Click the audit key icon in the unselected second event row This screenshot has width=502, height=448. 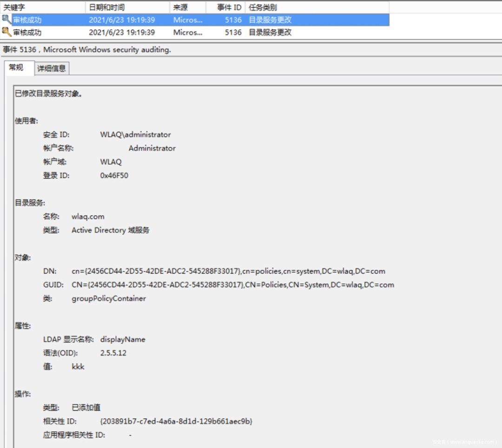(7, 32)
